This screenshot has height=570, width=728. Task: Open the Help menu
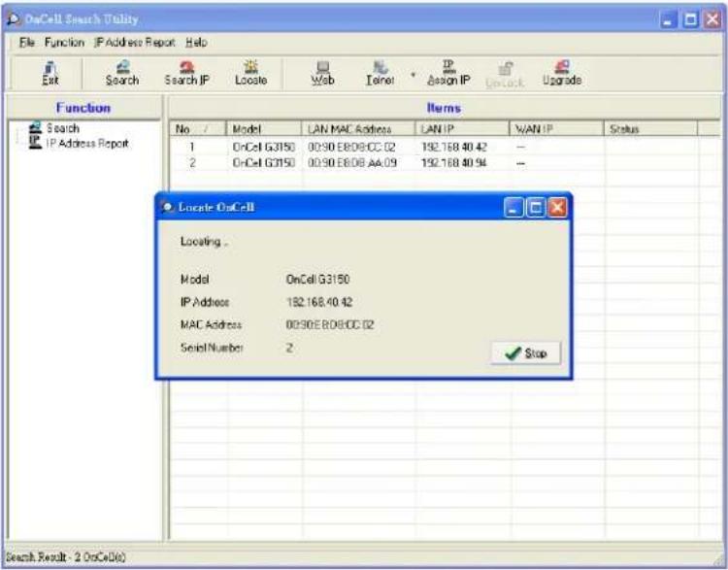coord(196,43)
